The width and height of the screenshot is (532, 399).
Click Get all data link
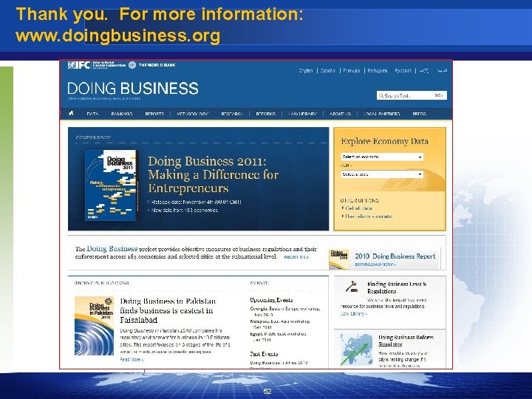[358, 208]
